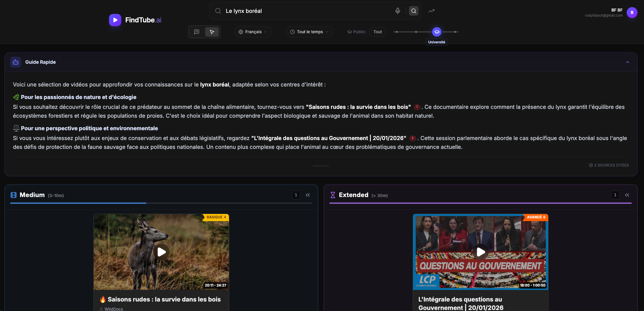
Task: Open the Tout le temps dropdown
Action: pos(309,32)
